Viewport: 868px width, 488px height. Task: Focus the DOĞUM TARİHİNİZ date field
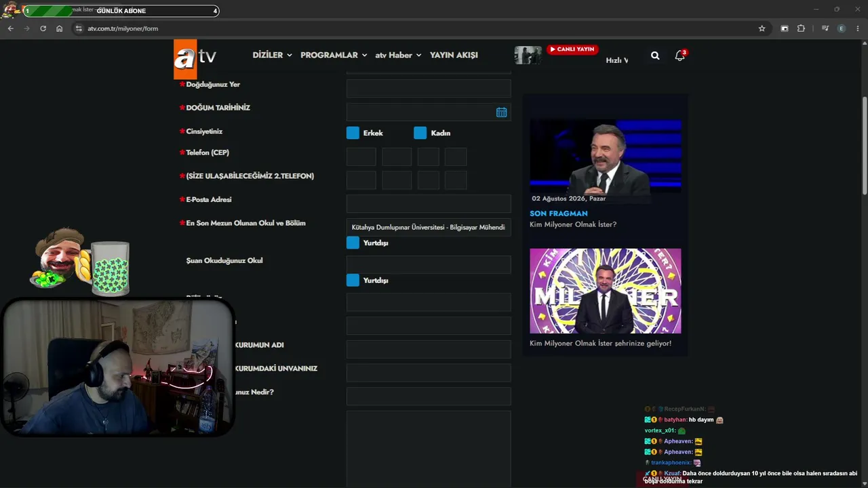click(429, 113)
